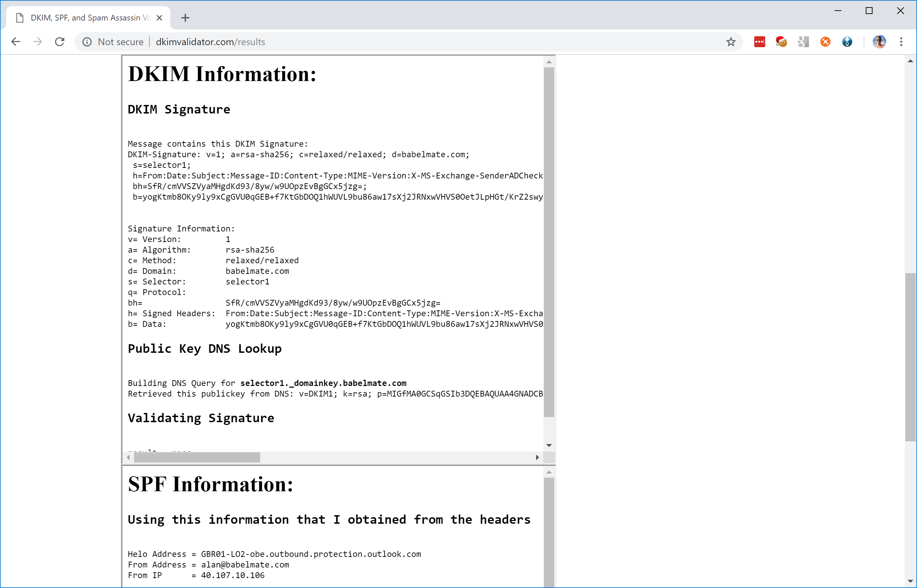Click the Validating Signature heading
Image resolution: width=917 pixels, height=588 pixels.
coord(201,418)
